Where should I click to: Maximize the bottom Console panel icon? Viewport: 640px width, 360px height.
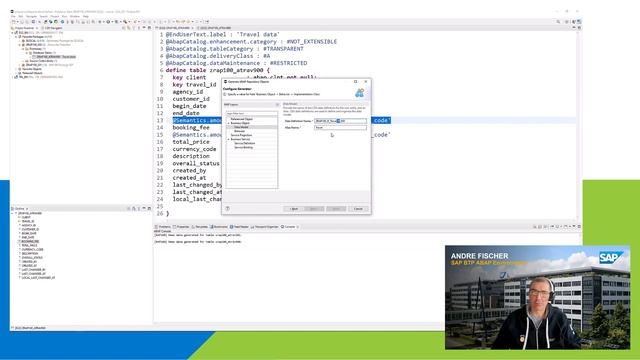point(579,227)
